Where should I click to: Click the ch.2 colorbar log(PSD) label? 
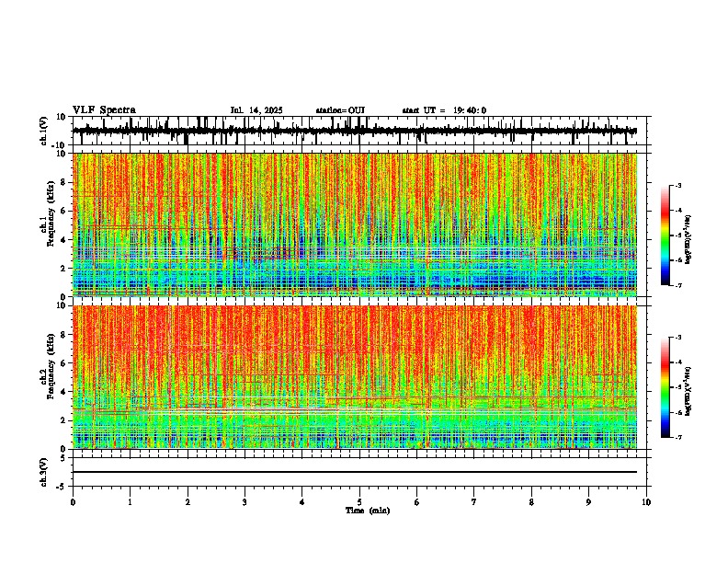688,391
